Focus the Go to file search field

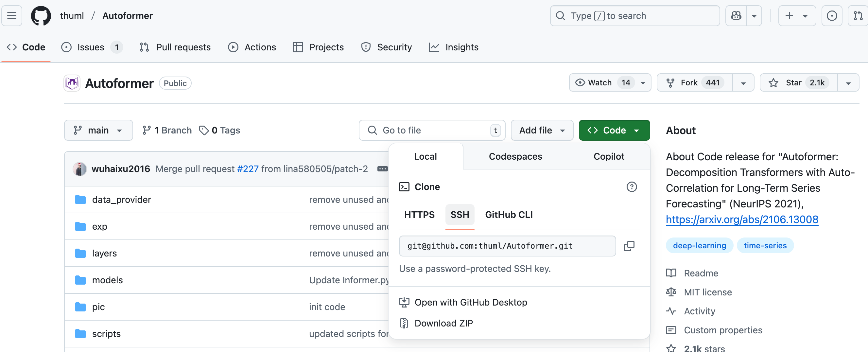[432, 130]
